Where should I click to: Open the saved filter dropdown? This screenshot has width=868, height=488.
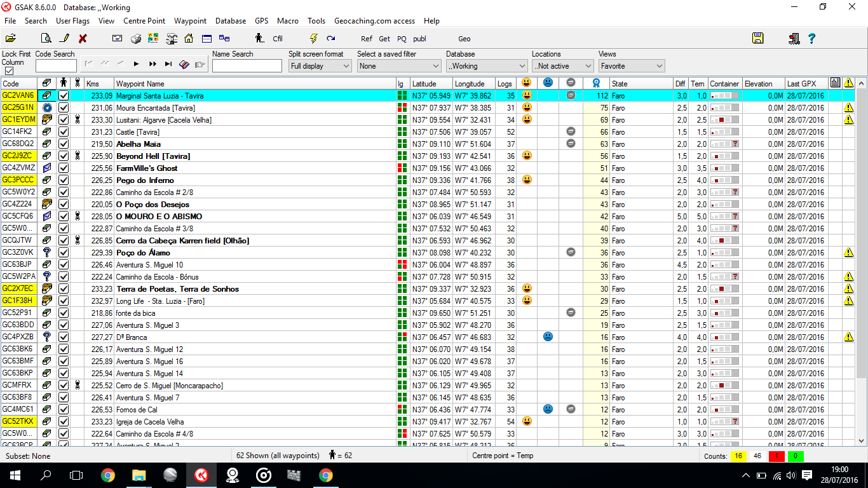pyautogui.click(x=399, y=66)
